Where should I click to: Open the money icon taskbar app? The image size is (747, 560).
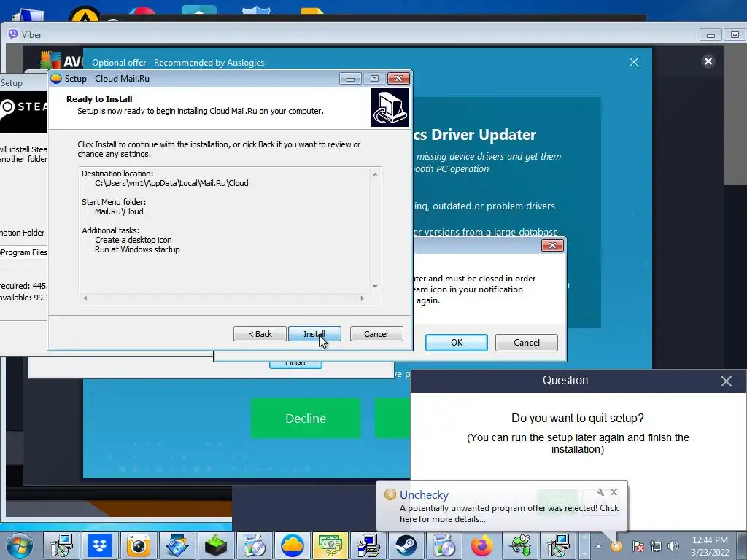click(x=330, y=545)
